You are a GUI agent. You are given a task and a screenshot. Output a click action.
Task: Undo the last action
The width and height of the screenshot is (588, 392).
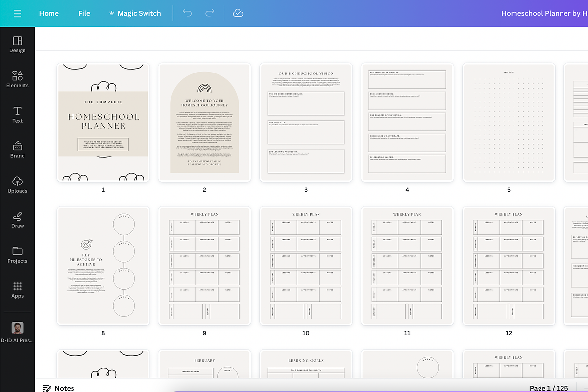point(187,13)
